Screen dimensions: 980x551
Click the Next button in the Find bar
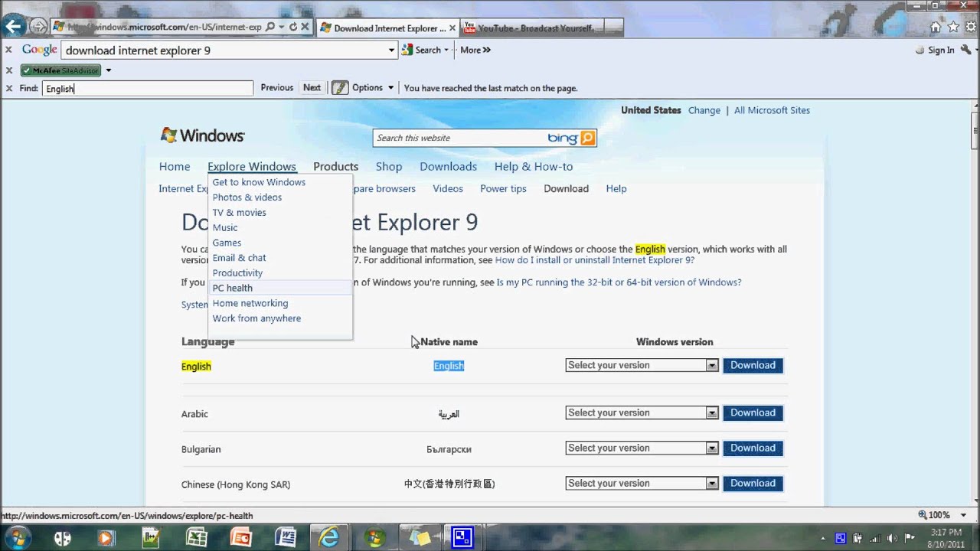click(x=312, y=88)
